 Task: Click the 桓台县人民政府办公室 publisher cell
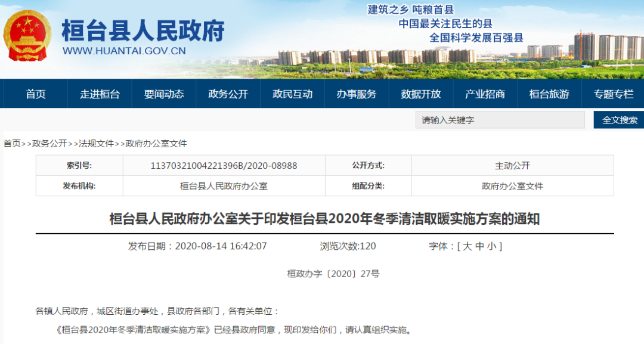point(224,186)
